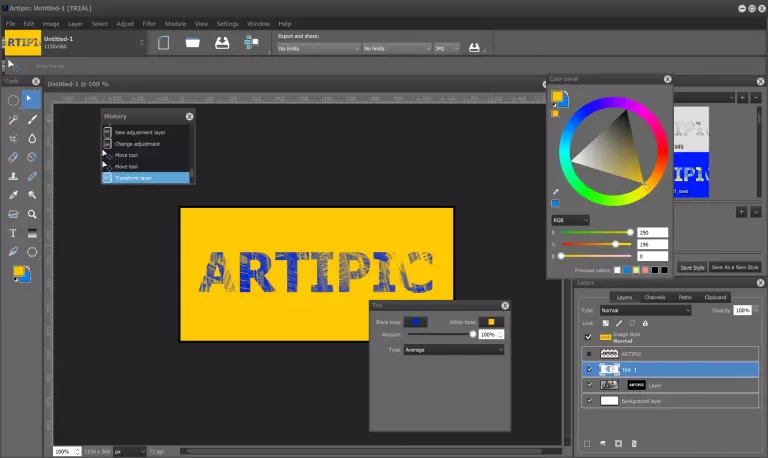Screen dimensions: 768x458
Task: Select 'New adjustment layer' history entry
Action: (x=139, y=132)
